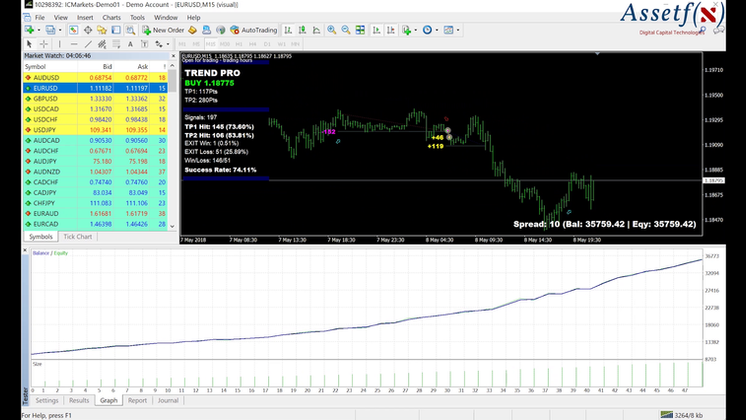The height and width of the screenshot is (420, 746).
Task: Open MetaEditor from the toolbar
Action: [x=192, y=30]
